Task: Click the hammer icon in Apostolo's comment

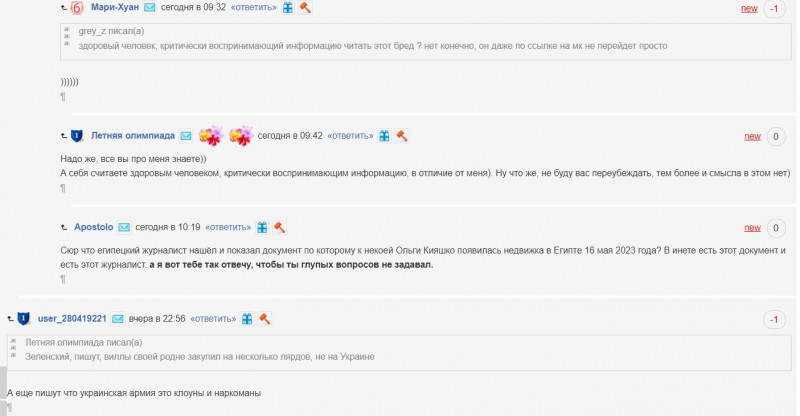Action: [279, 227]
